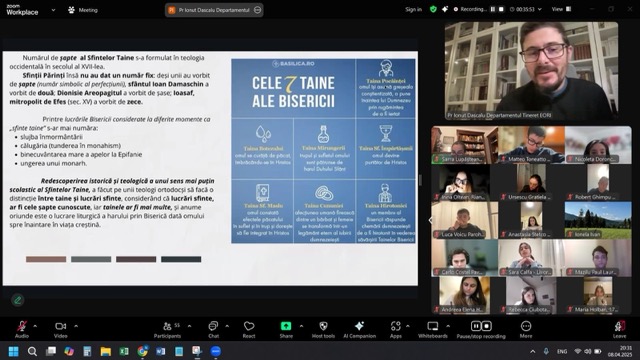Select Matteo Toneatto's video tile

pos(531,144)
